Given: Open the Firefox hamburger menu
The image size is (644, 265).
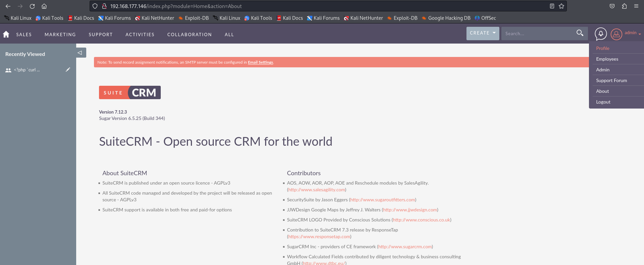Looking at the screenshot, I should click(636, 6).
